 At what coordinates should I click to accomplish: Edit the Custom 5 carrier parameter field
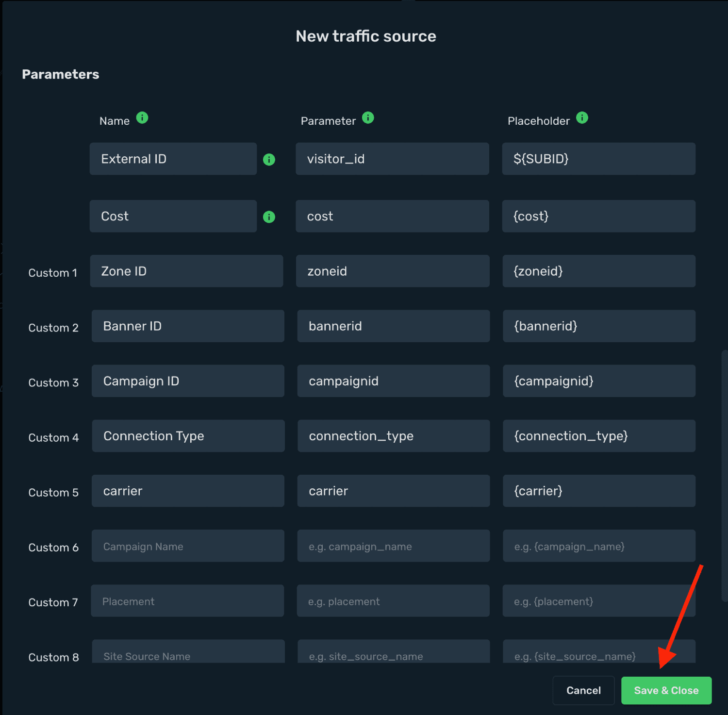394,491
